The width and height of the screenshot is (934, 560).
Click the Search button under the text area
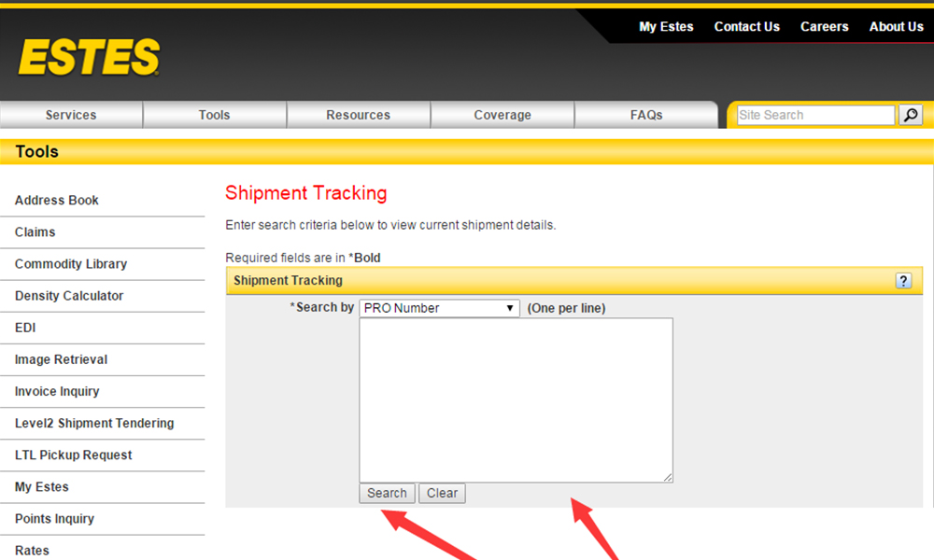(387, 494)
